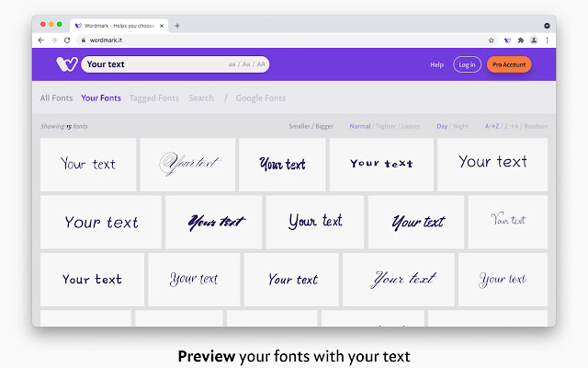588x368 pixels.
Task: Switch to the All Fonts tab
Action: tap(56, 98)
